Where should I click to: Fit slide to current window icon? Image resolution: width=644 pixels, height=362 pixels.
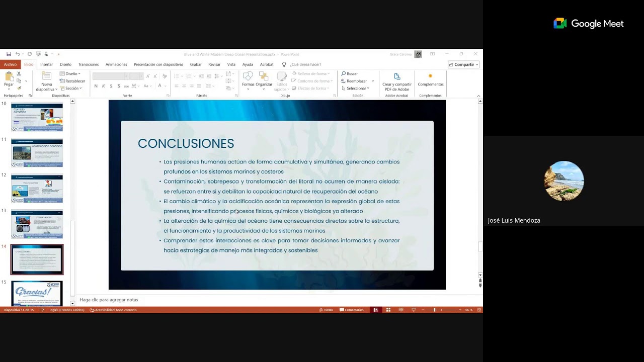click(479, 310)
